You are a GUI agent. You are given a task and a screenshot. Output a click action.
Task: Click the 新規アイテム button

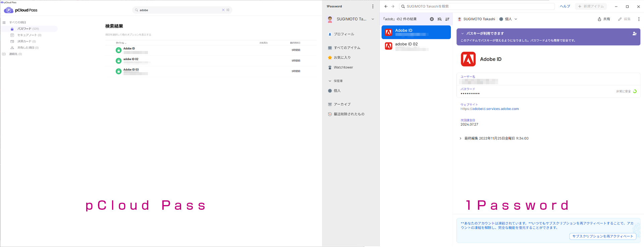(591, 6)
